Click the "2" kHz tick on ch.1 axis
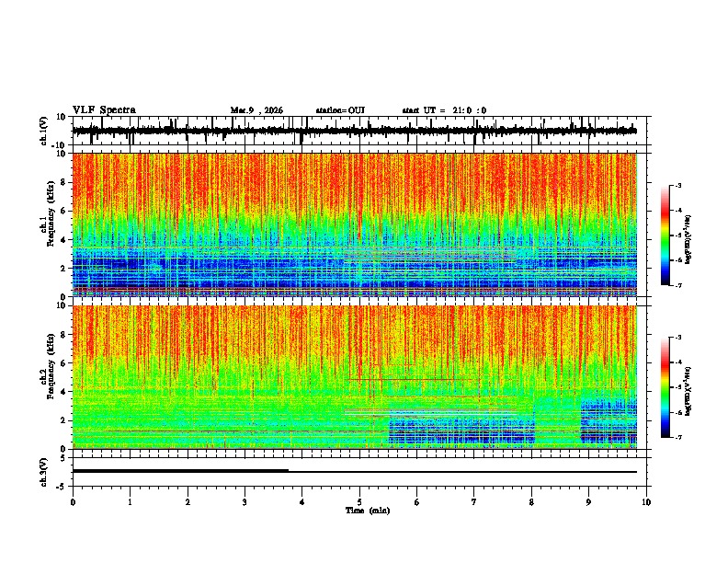Screen dimensions: 728x563 [x=63, y=269]
